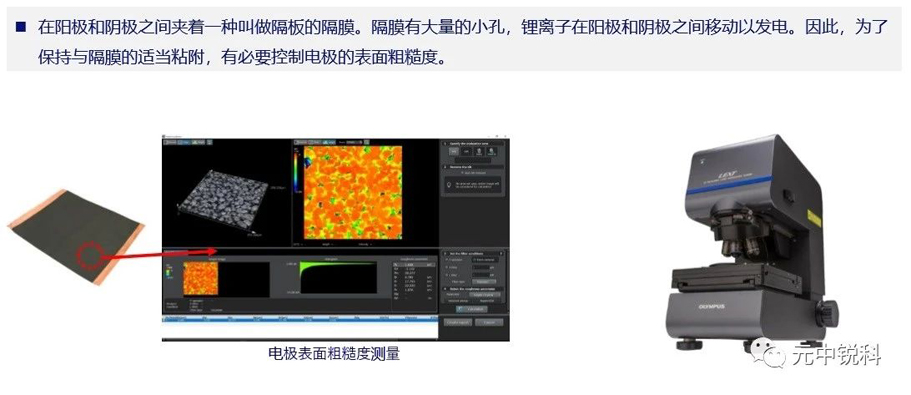Click the fit icon next to the Zoom box
The image size is (911, 395).
(367, 142)
